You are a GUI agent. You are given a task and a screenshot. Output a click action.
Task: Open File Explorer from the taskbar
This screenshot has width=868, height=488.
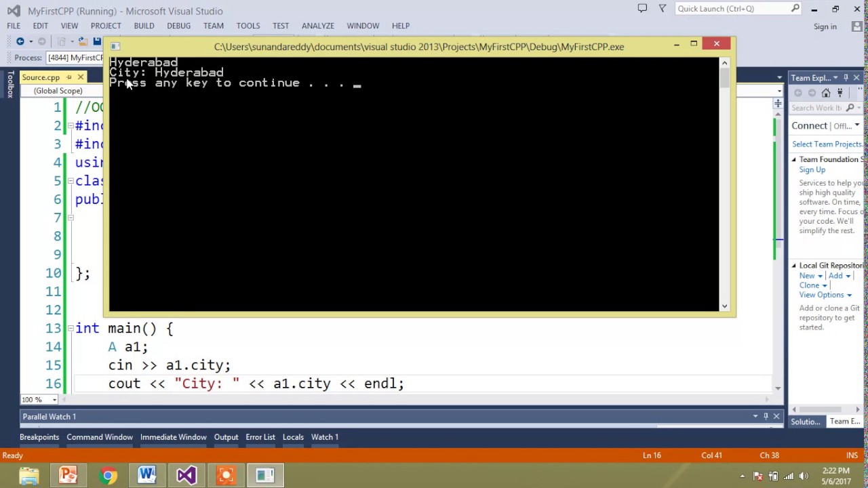pos(28,475)
